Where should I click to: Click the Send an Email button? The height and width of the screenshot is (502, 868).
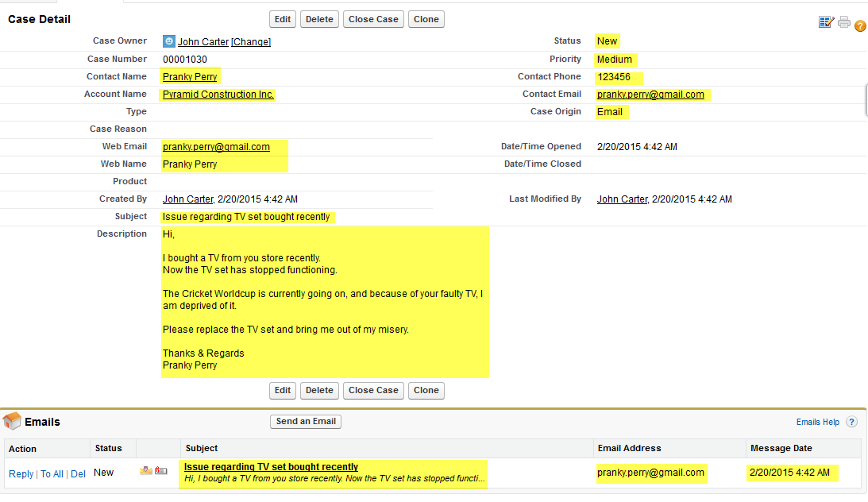(306, 422)
